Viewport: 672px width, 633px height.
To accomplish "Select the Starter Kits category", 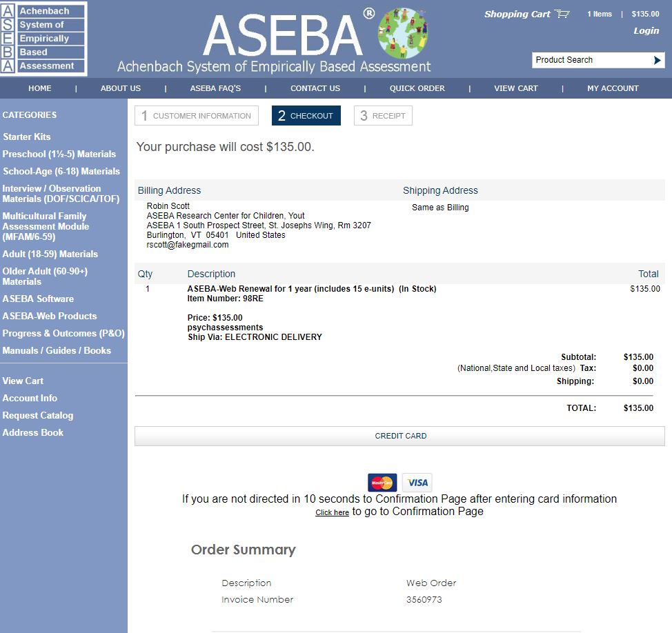I will (x=25, y=137).
